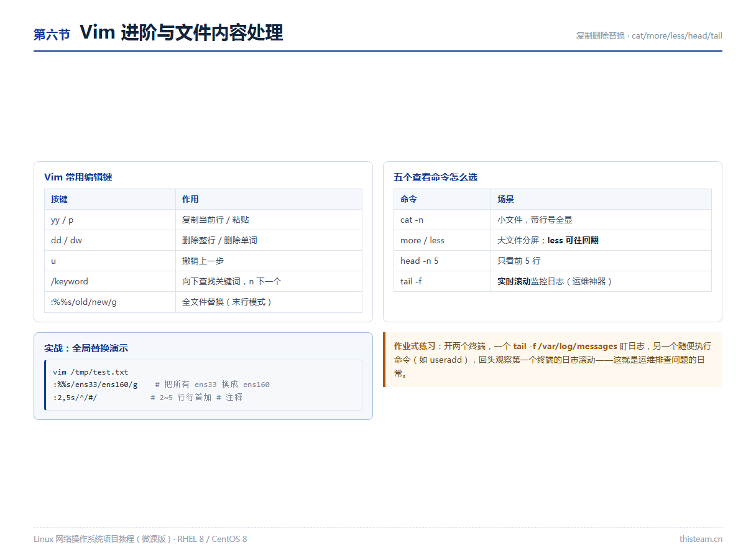
Task: Click the "场景" column header
Action: click(601, 199)
